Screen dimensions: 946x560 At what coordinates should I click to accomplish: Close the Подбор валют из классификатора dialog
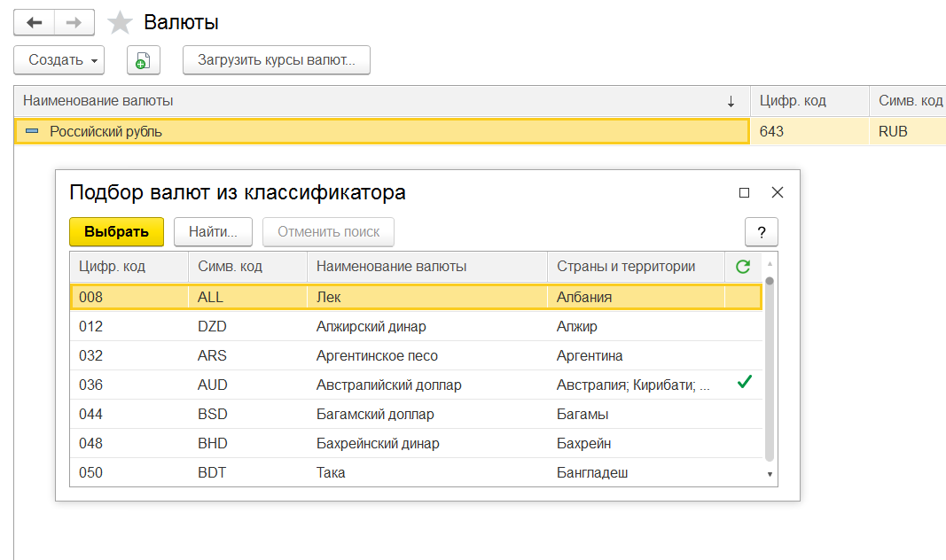coord(777,192)
